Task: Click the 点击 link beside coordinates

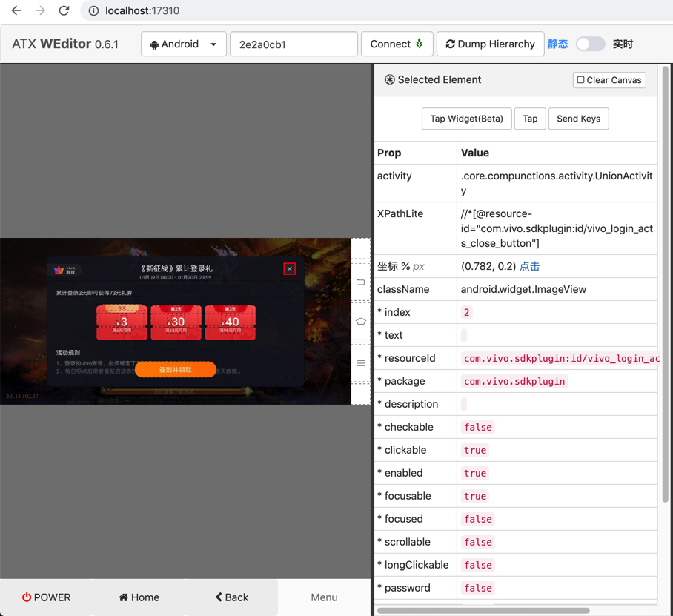Action: pyautogui.click(x=529, y=266)
